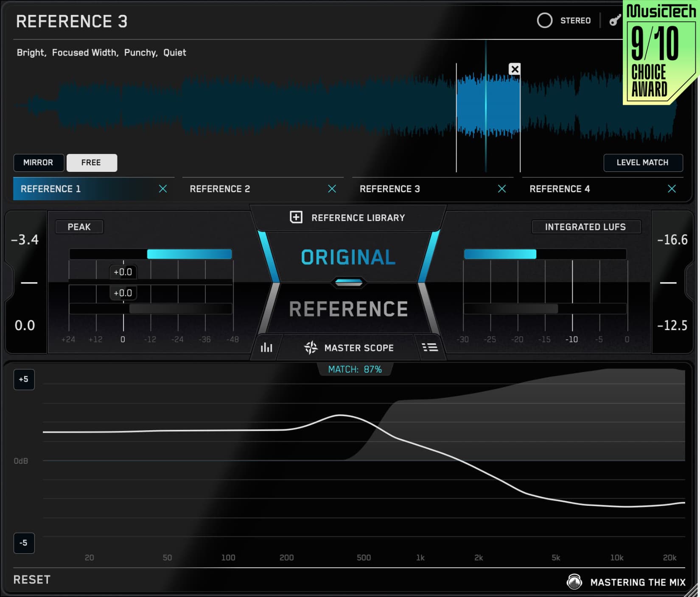Image resolution: width=700 pixels, height=597 pixels.
Task: Remove the loop selection with the X icon
Action: 515,69
